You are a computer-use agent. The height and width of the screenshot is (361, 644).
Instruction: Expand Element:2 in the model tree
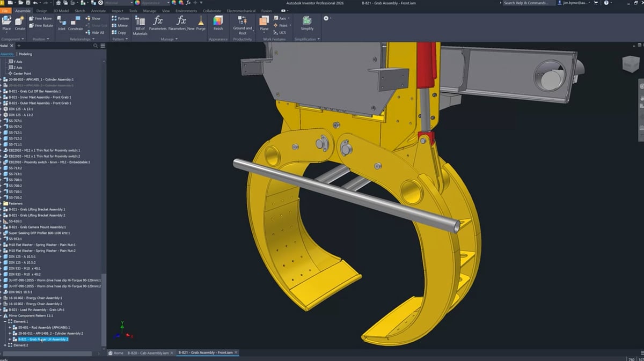5,345
